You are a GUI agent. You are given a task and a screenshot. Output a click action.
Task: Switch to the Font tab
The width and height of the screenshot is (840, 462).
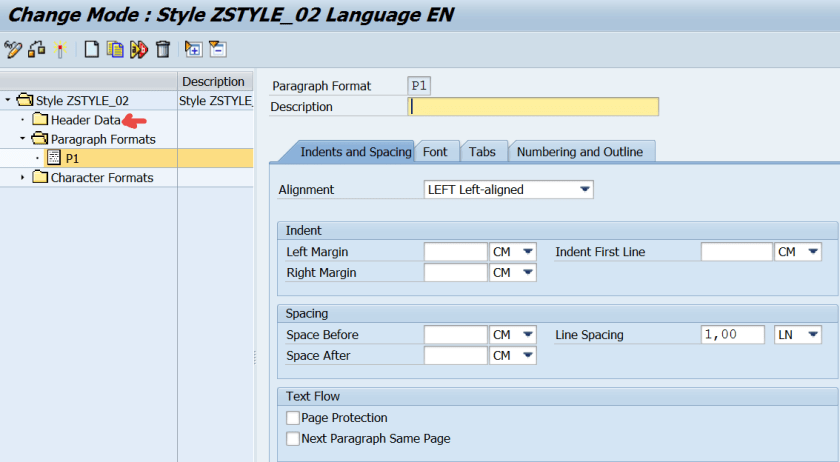point(435,152)
